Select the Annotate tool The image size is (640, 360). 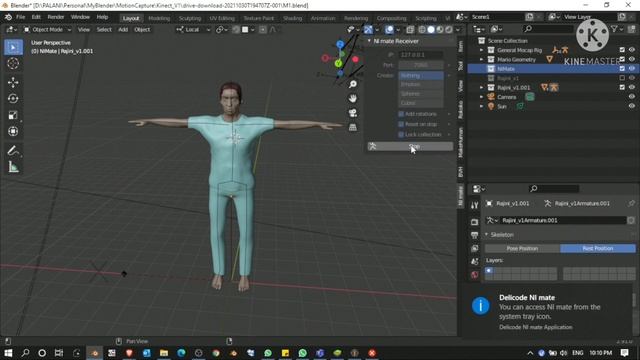[x=13, y=151]
